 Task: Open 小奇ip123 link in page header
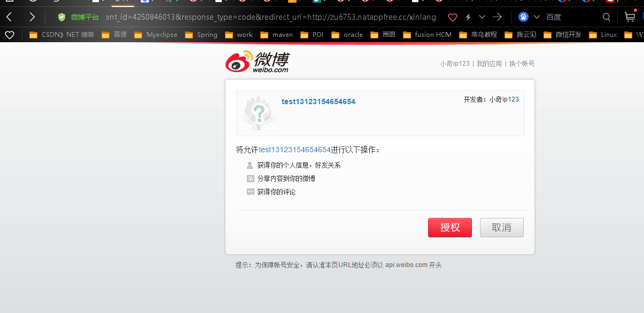[455, 64]
